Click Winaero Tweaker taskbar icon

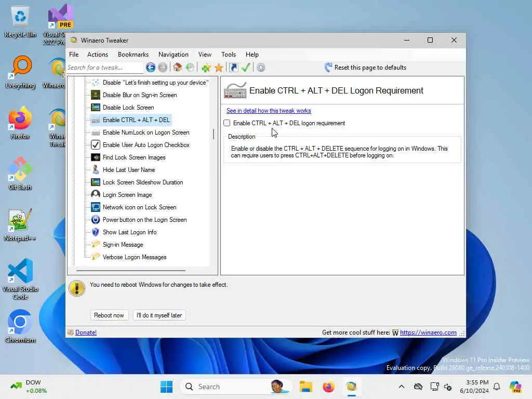click(352, 387)
